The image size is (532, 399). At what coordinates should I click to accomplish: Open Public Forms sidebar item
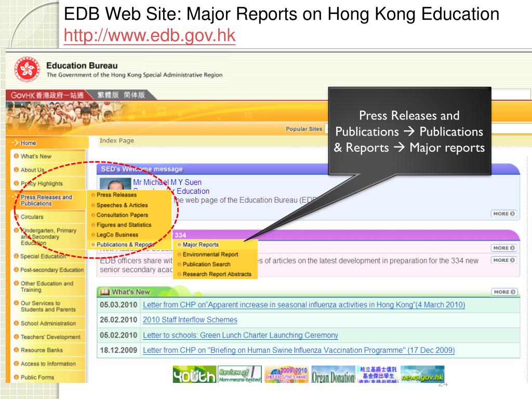(x=37, y=377)
